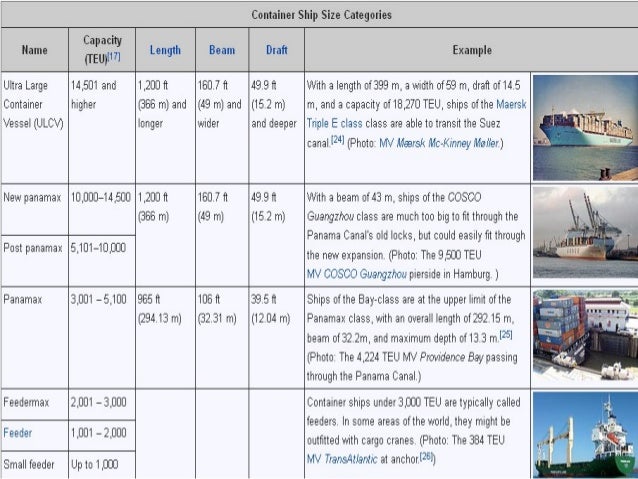Viewport: 638px width, 479px height.
Task: Open the Providence Bay Panama Canal photo
Action: click(585, 335)
